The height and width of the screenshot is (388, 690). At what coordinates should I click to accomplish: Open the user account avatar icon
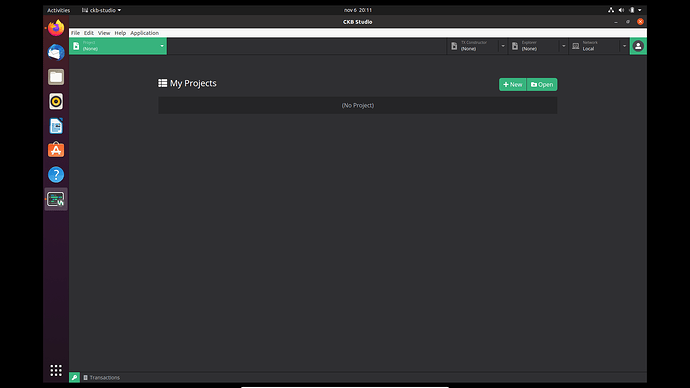point(638,46)
